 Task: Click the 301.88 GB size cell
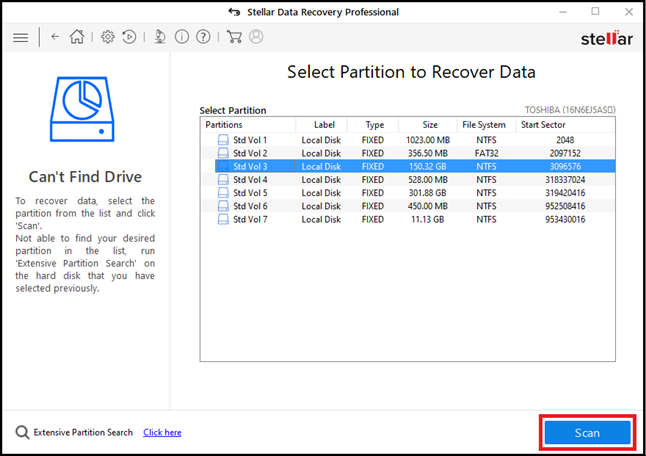[x=428, y=193]
